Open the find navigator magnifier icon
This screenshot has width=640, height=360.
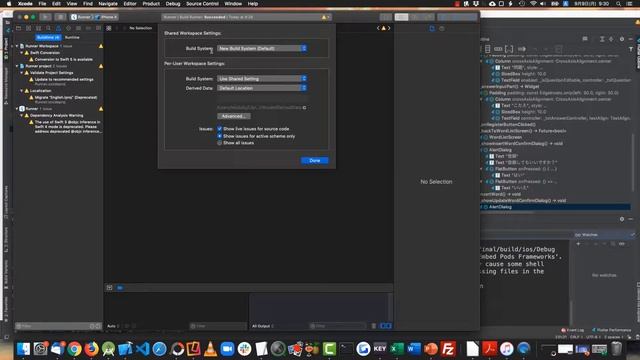[49, 28]
